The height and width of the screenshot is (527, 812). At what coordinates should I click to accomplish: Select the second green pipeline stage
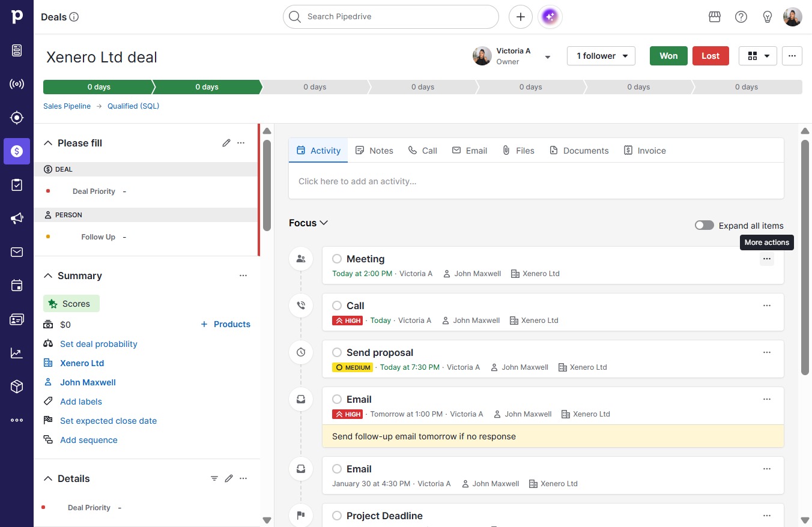pos(207,87)
